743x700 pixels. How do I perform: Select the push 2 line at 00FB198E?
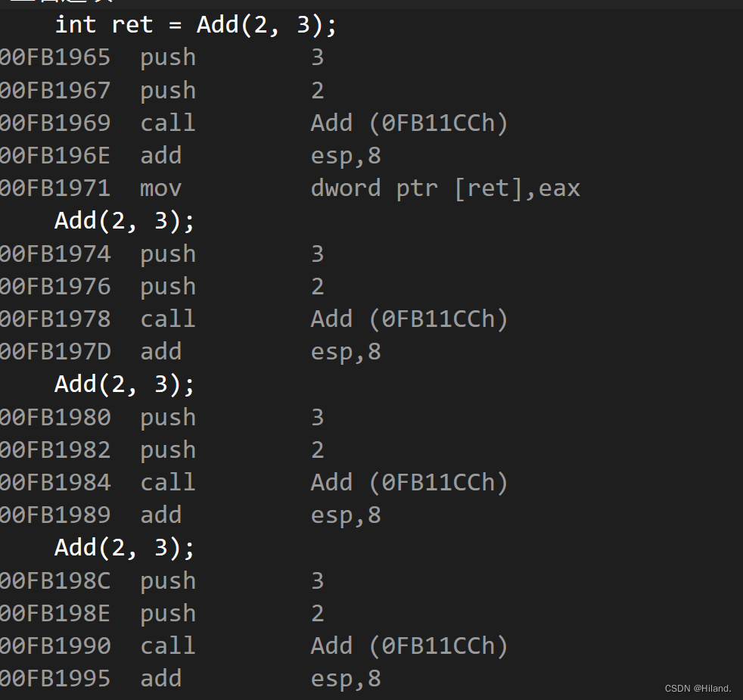(168, 614)
